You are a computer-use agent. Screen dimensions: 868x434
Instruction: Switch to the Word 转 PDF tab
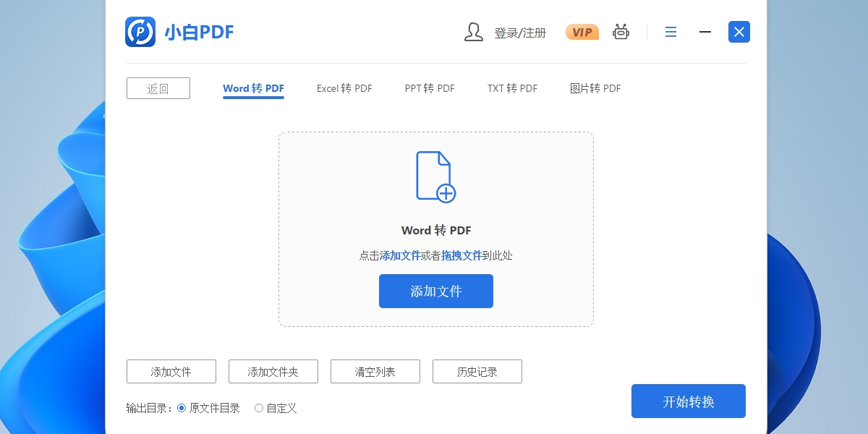pos(253,88)
